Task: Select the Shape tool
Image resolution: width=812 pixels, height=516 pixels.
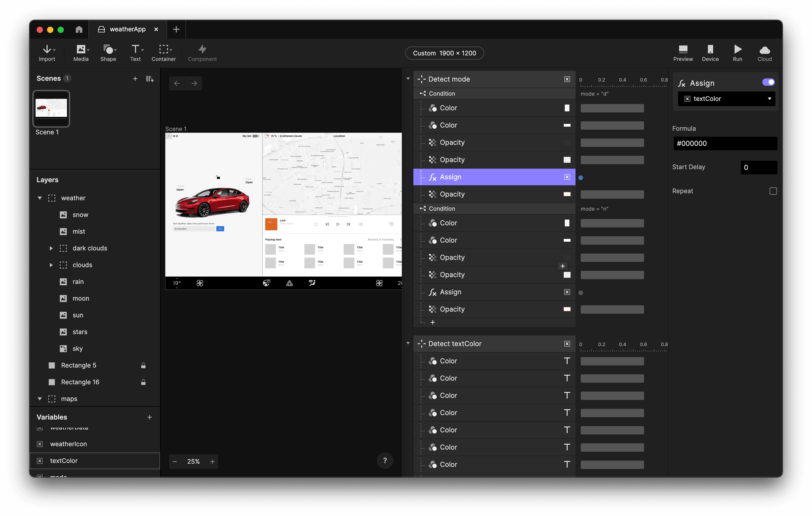Action: pos(108,53)
